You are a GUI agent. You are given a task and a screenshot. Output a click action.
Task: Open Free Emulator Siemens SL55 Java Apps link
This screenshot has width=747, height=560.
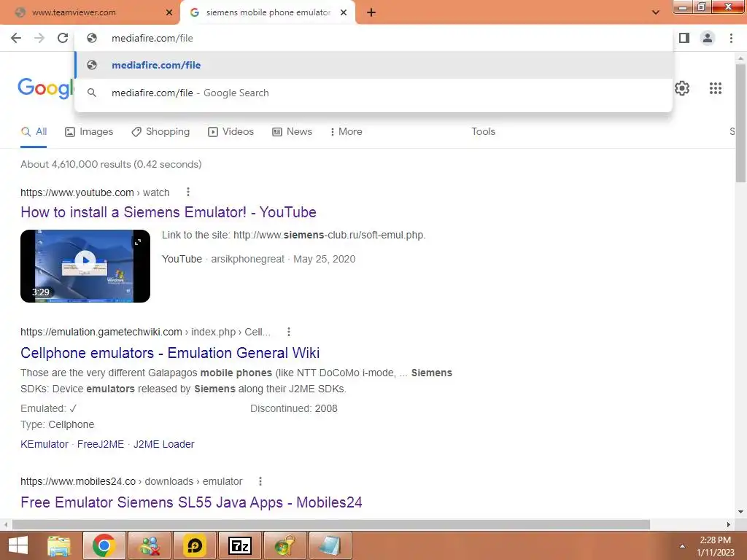click(x=191, y=502)
